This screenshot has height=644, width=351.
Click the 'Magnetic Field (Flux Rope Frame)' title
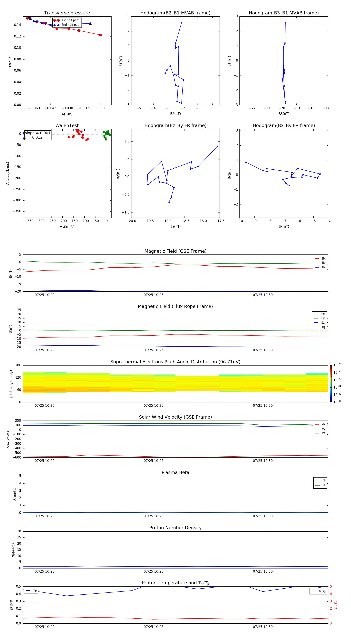click(175, 307)
